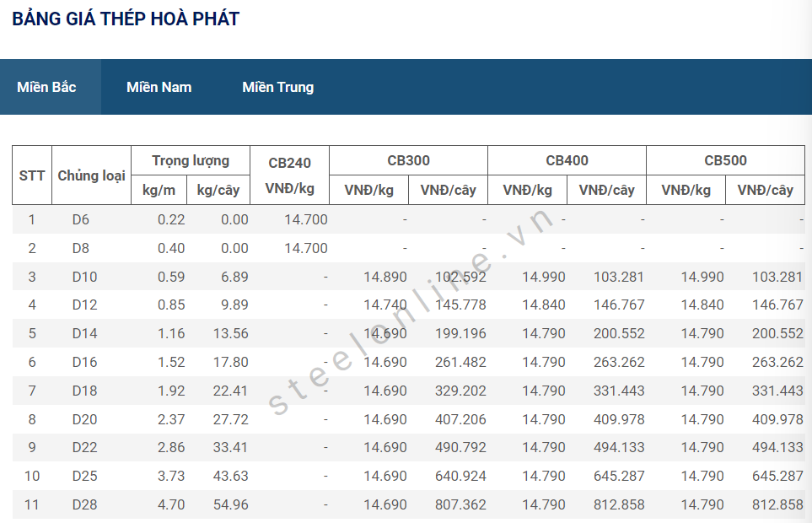Click the "CB240" column header

point(289,175)
